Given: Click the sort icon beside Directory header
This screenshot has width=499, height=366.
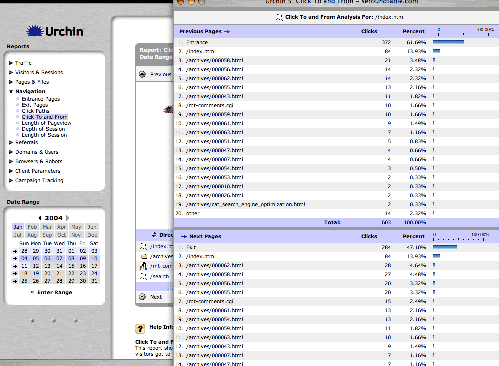Looking at the screenshot, I should pos(154,235).
